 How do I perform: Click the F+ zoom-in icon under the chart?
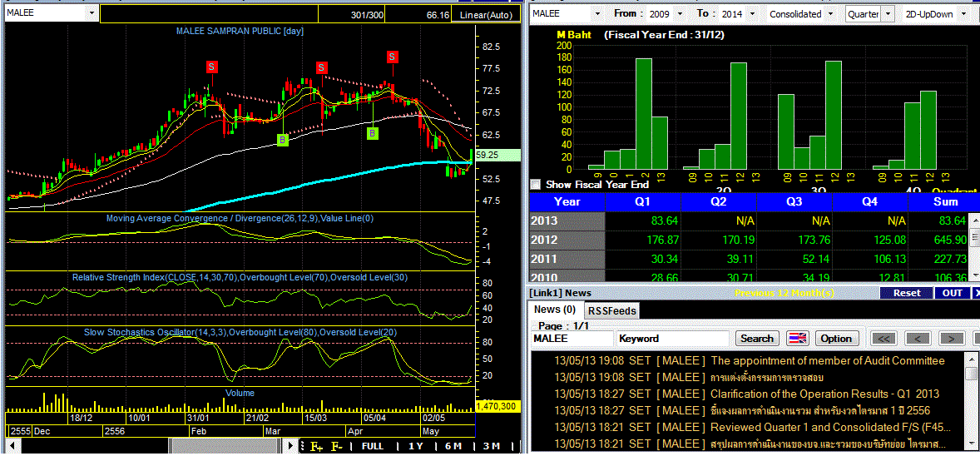pos(317,446)
